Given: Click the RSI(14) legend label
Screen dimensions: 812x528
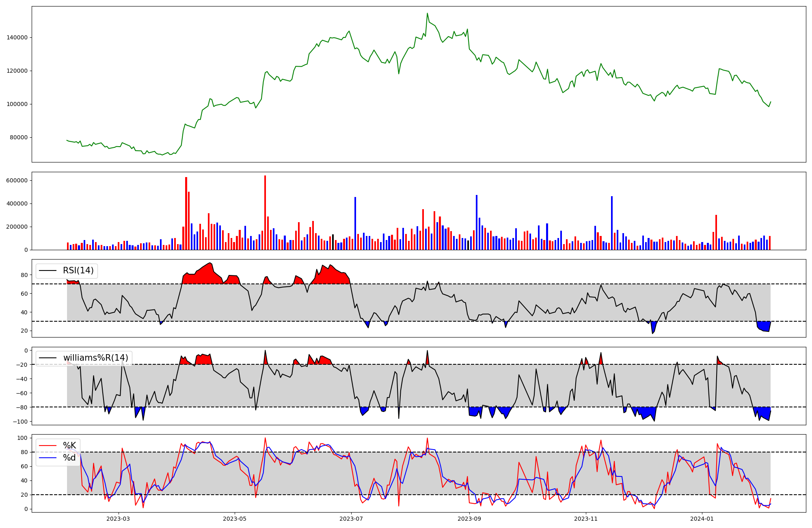Looking at the screenshot, I should (x=78, y=270).
